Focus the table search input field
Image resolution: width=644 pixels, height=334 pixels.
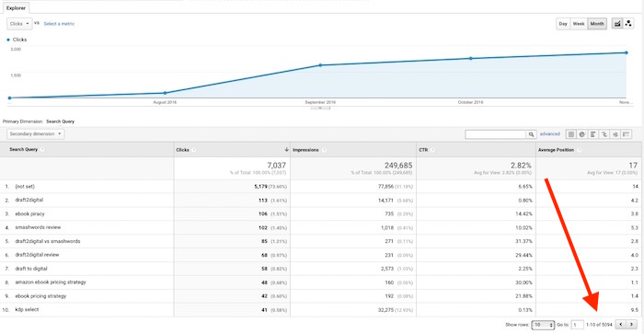496,134
